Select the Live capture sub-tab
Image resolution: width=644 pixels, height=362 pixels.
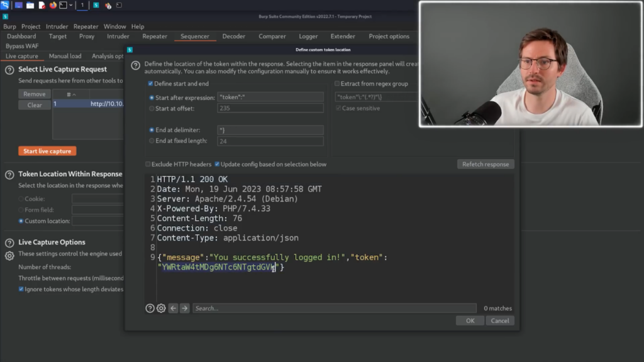click(22, 56)
